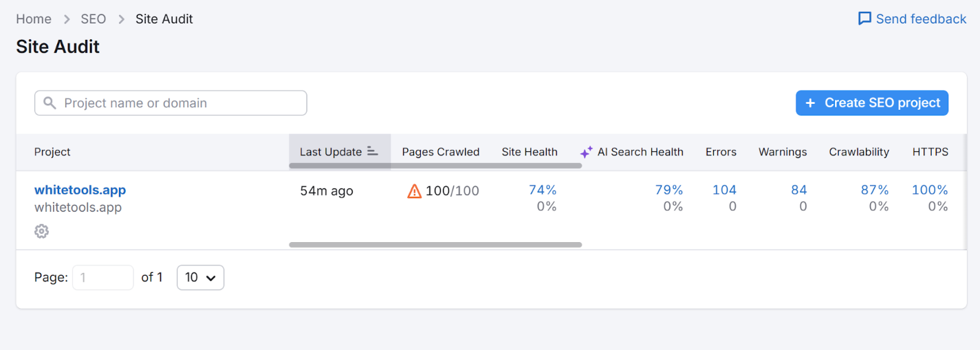This screenshot has width=980, height=350.
Task: Navigate to SEO in the breadcrumb
Action: pyautogui.click(x=94, y=19)
